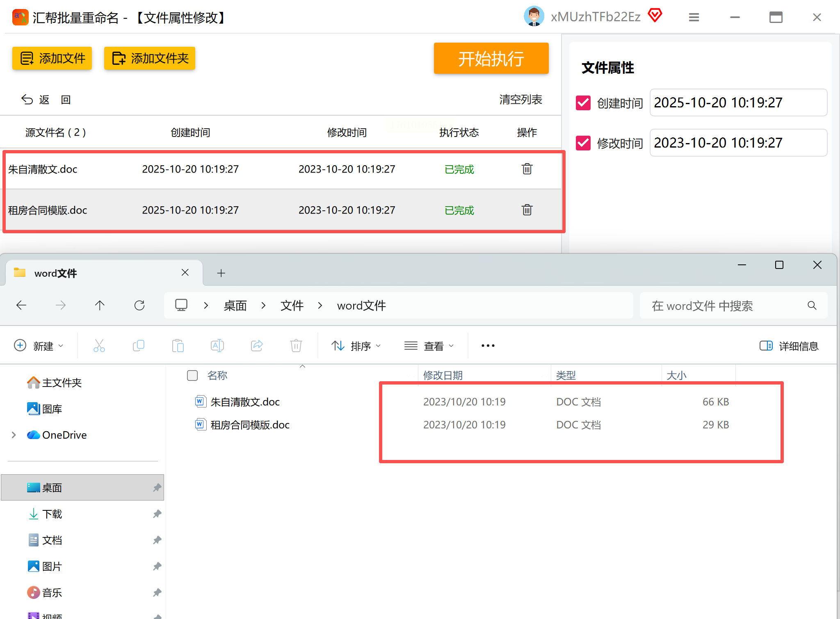
Task: Click the user avatar icon
Action: [534, 17]
